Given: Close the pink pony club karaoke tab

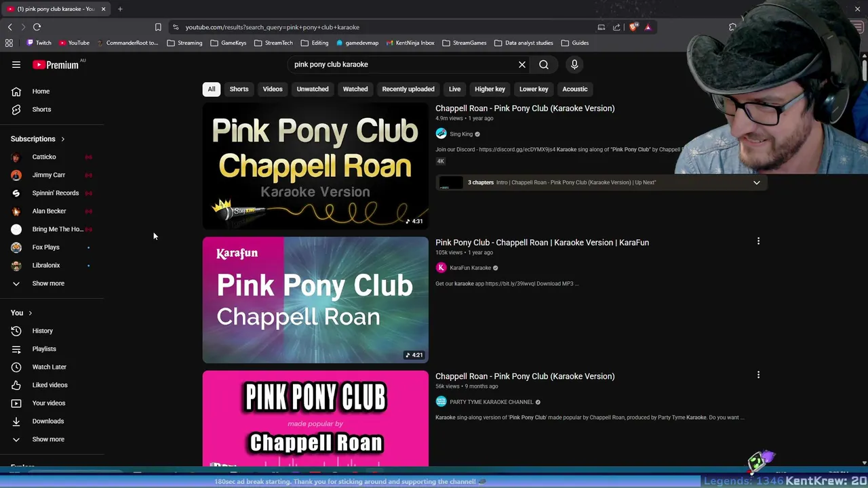Looking at the screenshot, I should pos(103,9).
